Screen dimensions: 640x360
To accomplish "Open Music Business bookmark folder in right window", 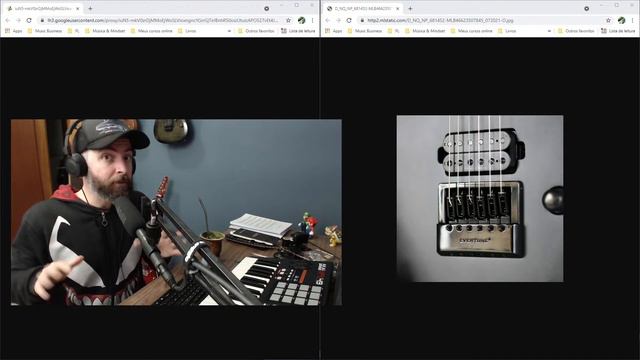I will pyautogui.click(x=365, y=31).
